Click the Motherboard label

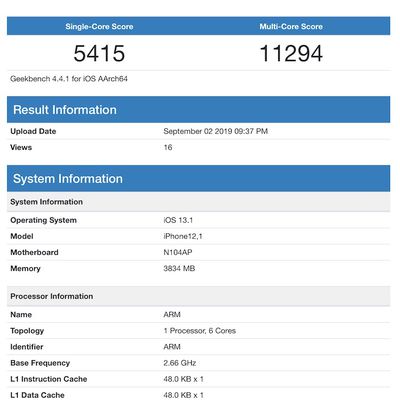click(x=34, y=252)
